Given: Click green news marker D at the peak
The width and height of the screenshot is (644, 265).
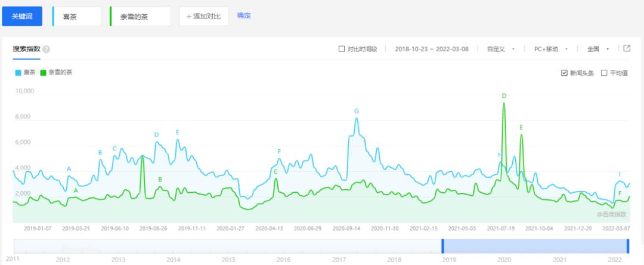Looking at the screenshot, I should 504,95.
